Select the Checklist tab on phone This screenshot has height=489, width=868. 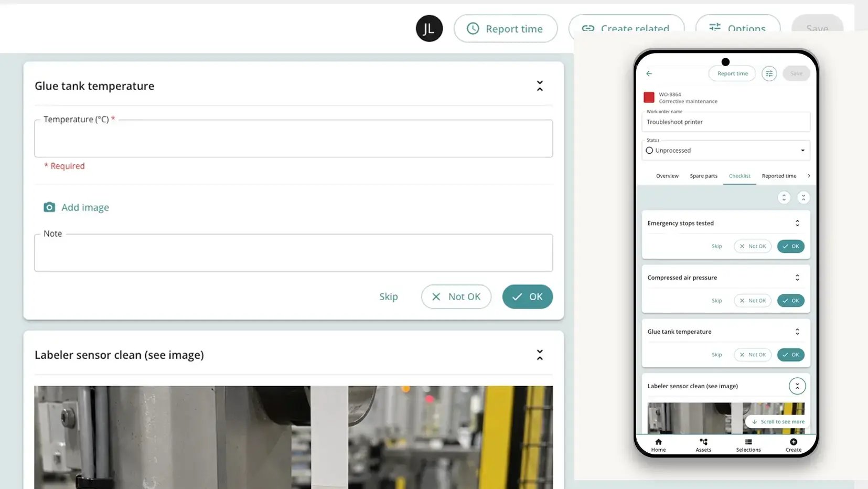(740, 176)
